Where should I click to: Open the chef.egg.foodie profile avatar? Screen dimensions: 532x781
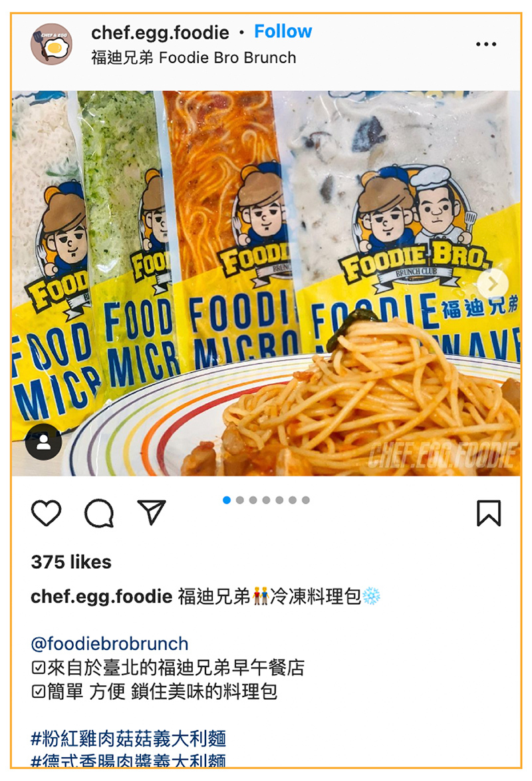point(51,45)
